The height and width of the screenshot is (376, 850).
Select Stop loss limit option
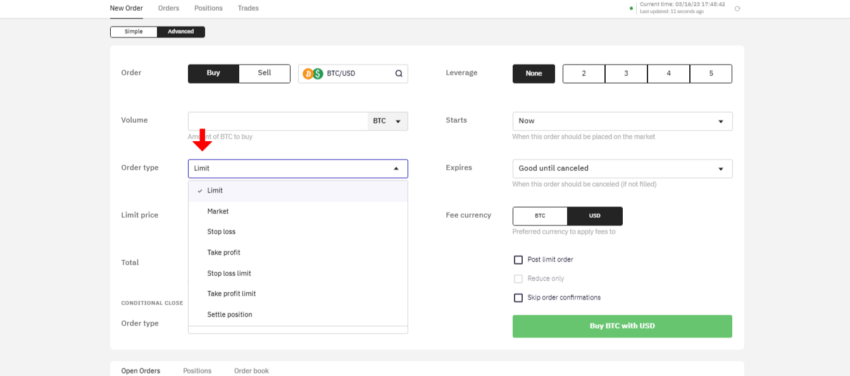pos(298,273)
